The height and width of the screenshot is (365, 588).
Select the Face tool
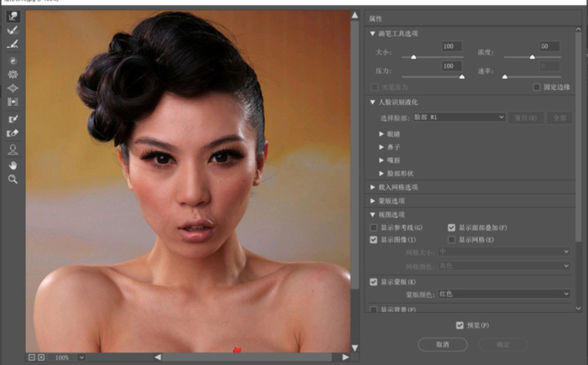point(13,149)
